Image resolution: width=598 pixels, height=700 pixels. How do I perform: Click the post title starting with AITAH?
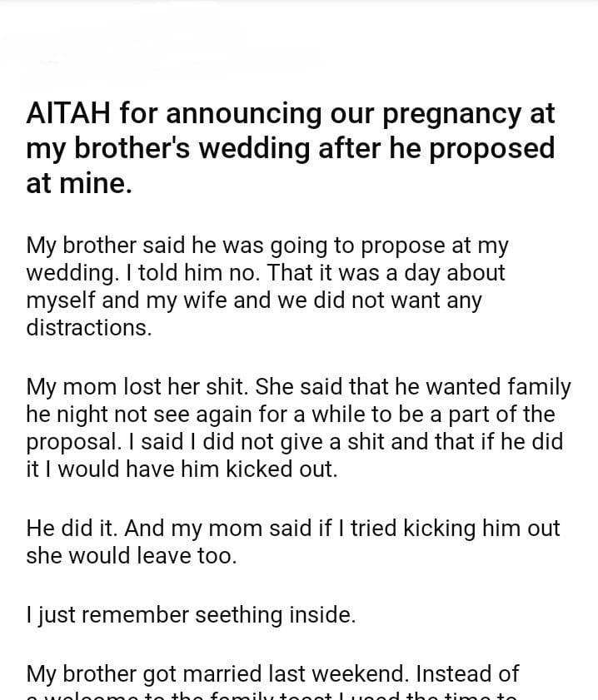291,148
